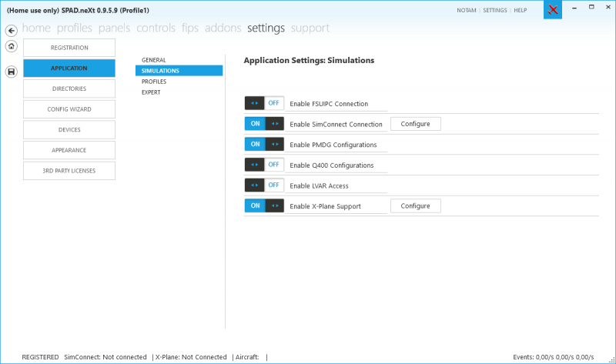The width and height of the screenshot is (616, 364).
Task: Click the red X logo icon
Action: [x=553, y=9]
